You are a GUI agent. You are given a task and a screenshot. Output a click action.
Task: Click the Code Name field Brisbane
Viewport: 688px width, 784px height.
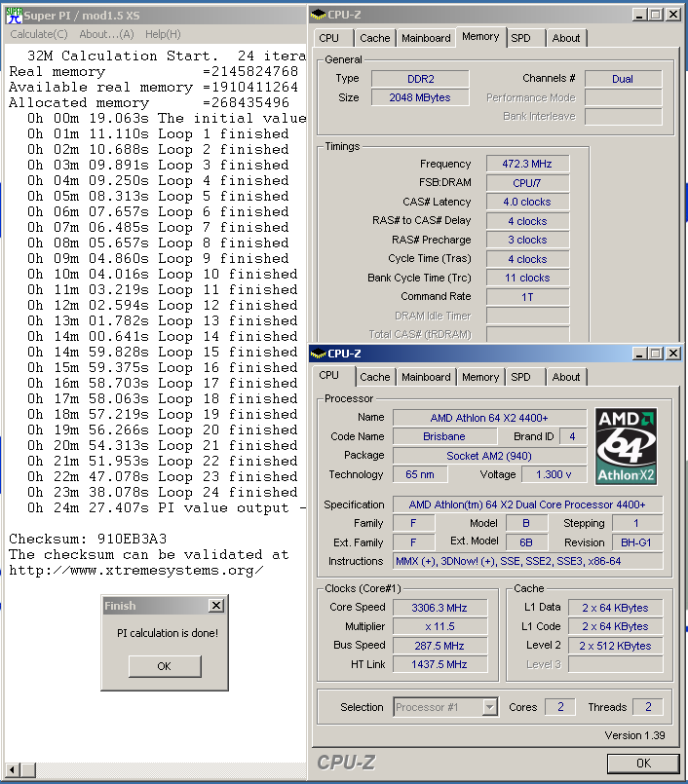[444, 436]
